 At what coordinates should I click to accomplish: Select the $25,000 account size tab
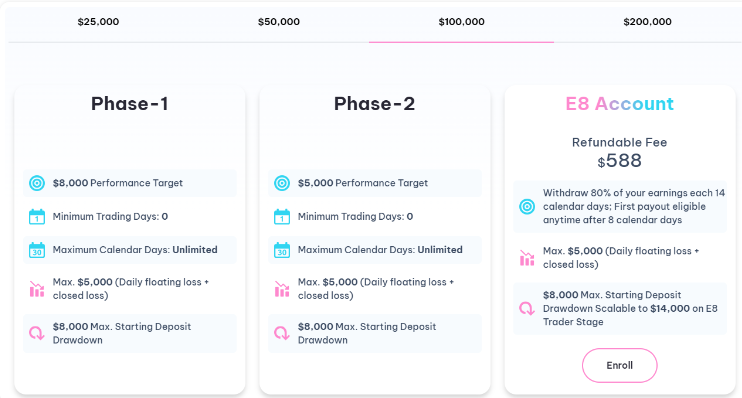pos(98,22)
